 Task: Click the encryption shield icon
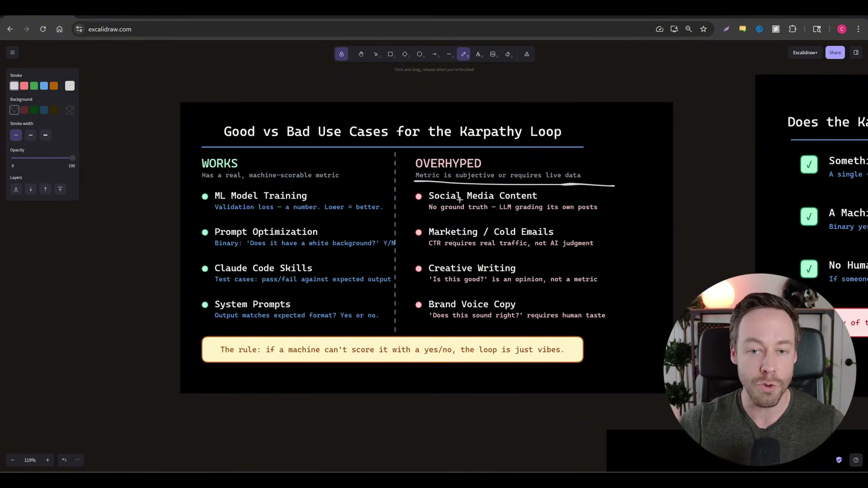(839, 460)
